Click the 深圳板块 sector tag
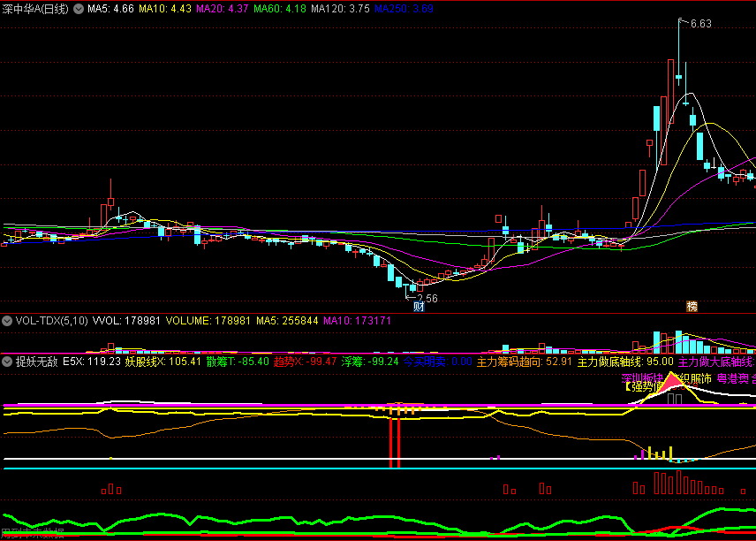Image resolution: width=756 pixels, height=541 pixels. [x=642, y=379]
